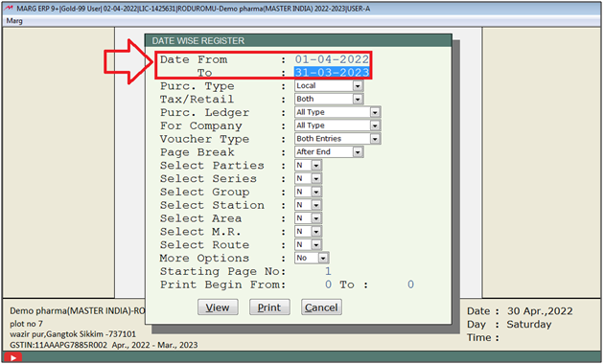This screenshot has width=604, height=364.
Task: Click the View button
Action: click(218, 307)
